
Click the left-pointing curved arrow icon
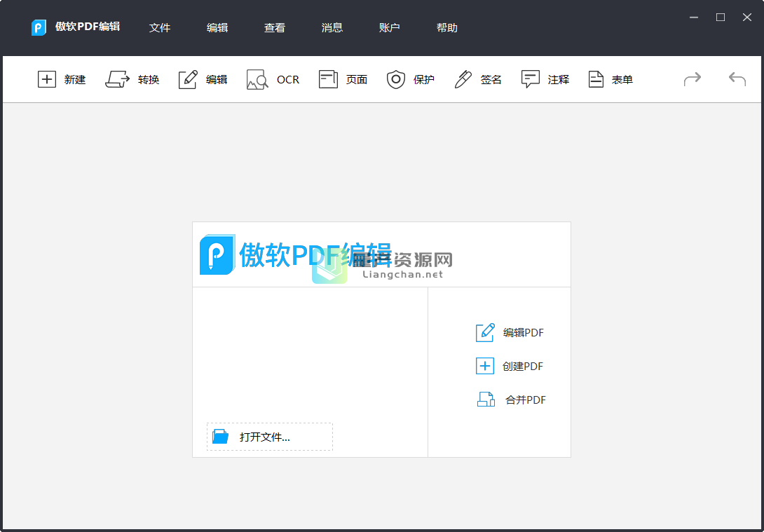[737, 79]
